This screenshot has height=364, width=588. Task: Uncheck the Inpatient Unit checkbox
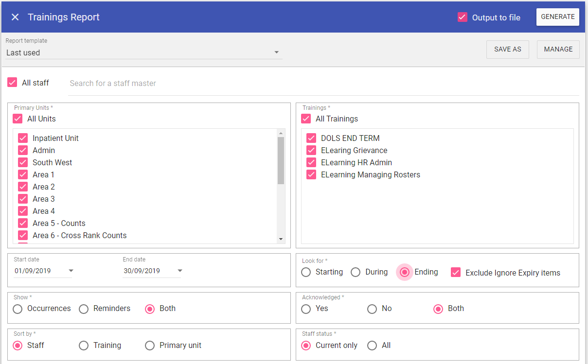[23, 138]
